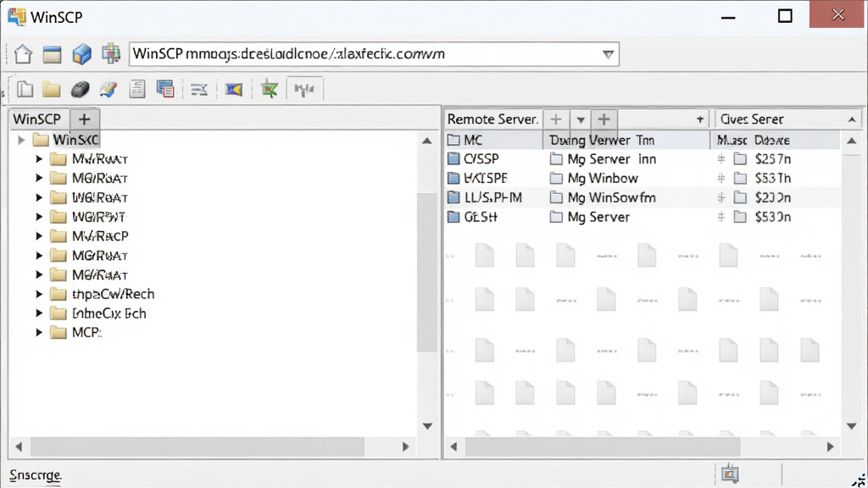The height and width of the screenshot is (488, 868).
Task: Click the pencil edit toolbar icon
Action: coord(108,89)
